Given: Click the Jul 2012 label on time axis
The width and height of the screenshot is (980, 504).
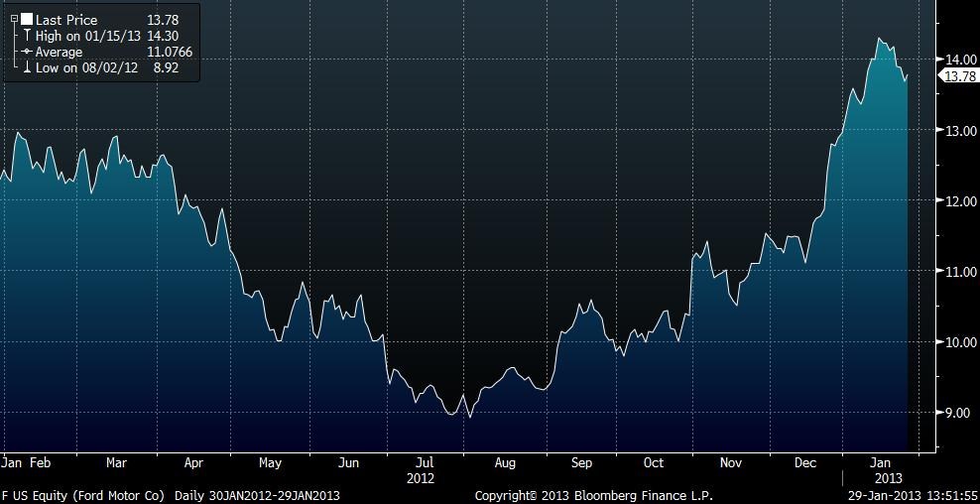Looking at the screenshot, I should (x=424, y=468).
